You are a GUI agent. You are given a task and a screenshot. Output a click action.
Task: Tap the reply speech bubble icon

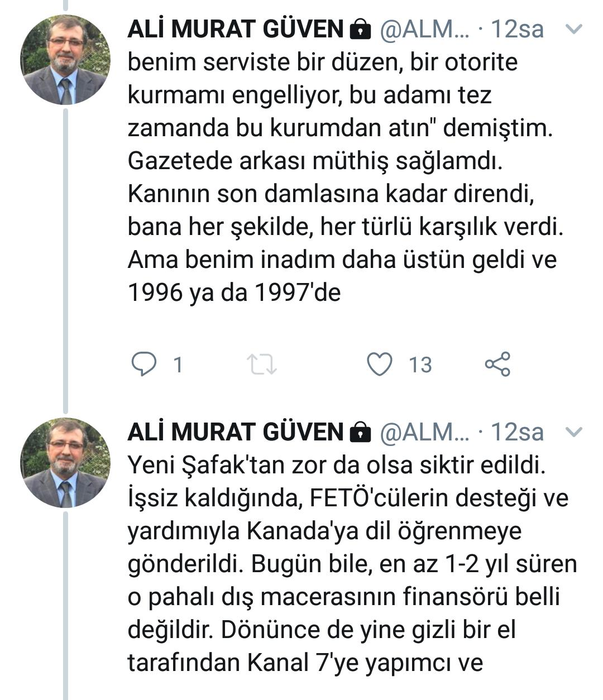click(143, 364)
